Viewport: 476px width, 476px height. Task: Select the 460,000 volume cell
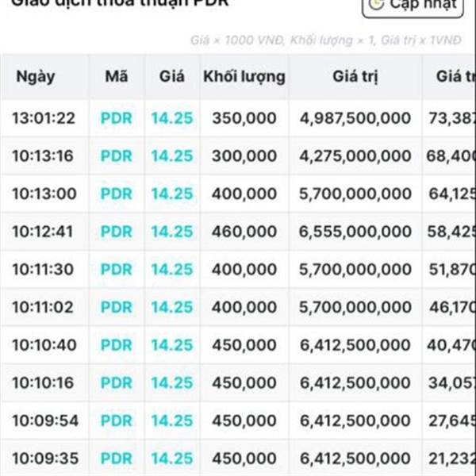pos(244,232)
